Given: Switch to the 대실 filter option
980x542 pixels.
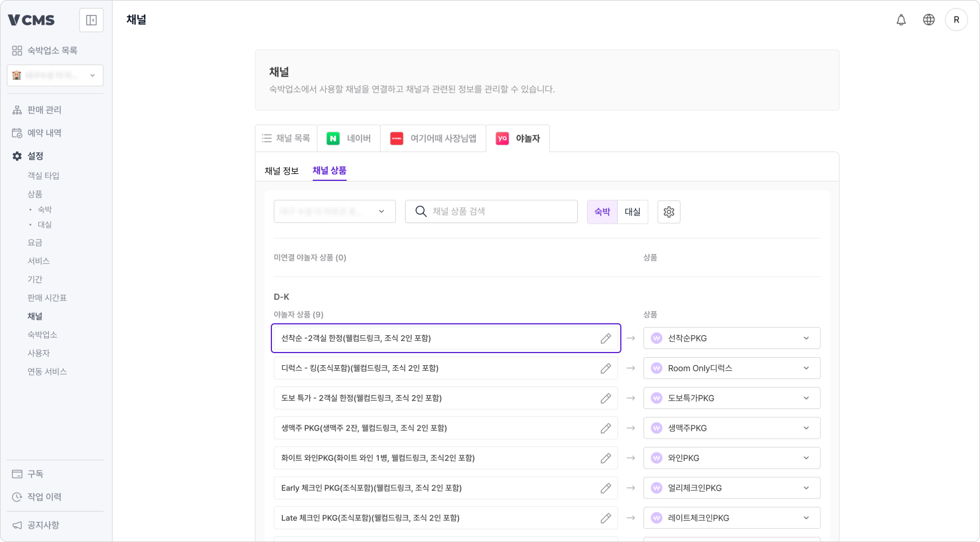Looking at the screenshot, I should click(633, 211).
